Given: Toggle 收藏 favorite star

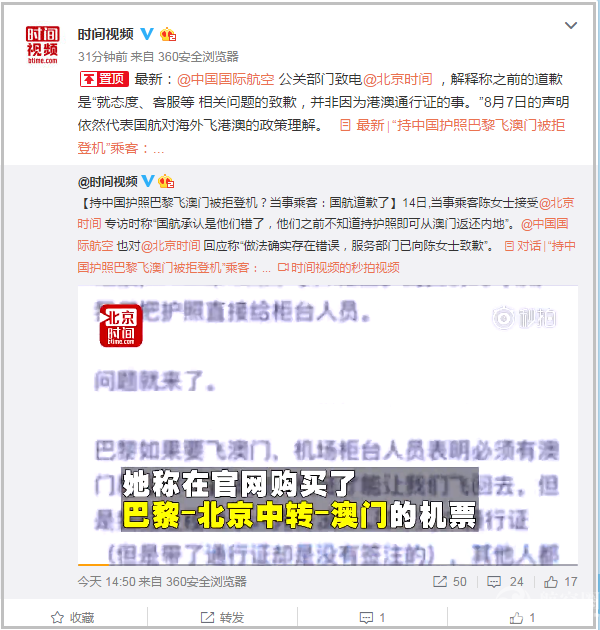Looking at the screenshot, I should click(x=72, y=617).
